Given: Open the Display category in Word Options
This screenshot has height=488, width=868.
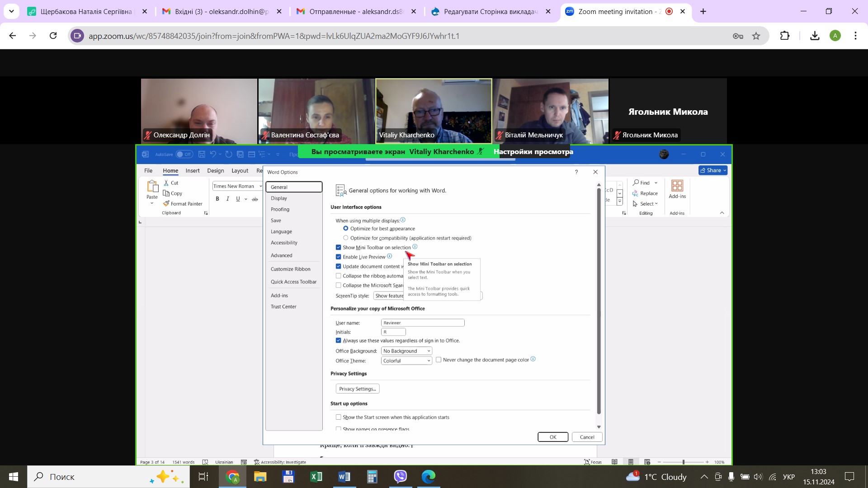Looking at the screenshot, I should tap(294, 198).
